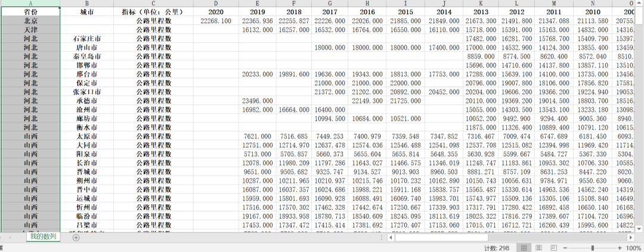The image size is (644, 252).
Task: Select the 邢台市 city cell
Action: (87, 75)
